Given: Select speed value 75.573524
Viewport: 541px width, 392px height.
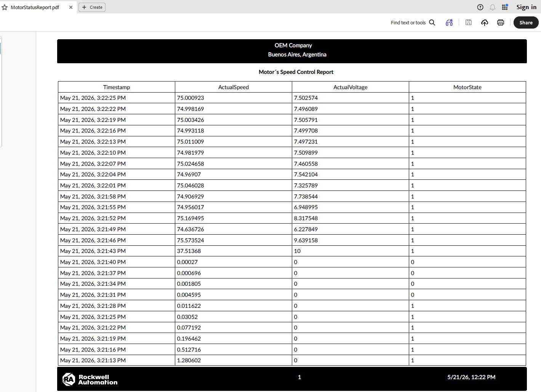Looking at the screenshot, I should pyautogui.click(x=190, y=240).
